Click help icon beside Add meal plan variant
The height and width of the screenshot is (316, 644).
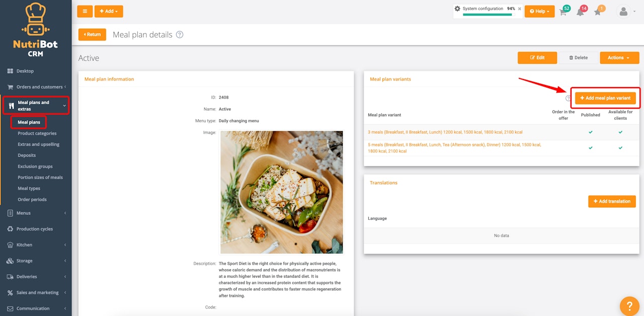coord(568,98)
